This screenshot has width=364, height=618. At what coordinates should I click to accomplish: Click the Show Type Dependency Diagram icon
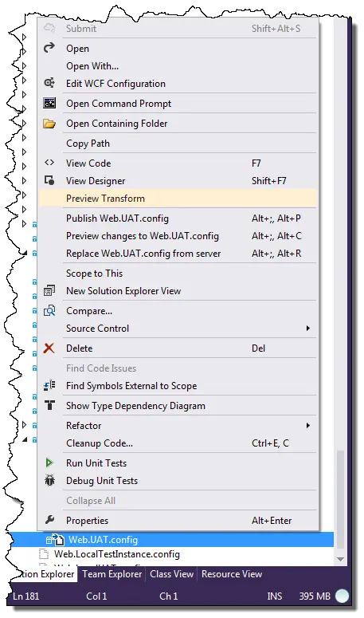click(49, 405)
